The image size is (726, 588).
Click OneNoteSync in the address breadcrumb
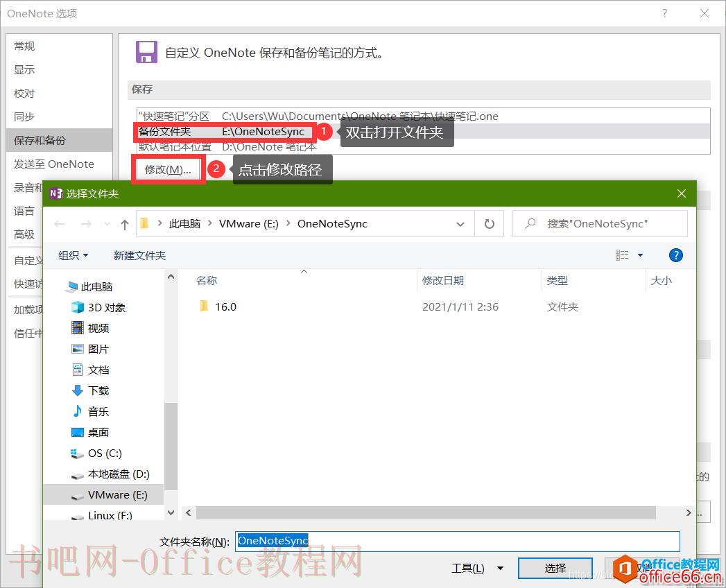[x=332, y=224]
